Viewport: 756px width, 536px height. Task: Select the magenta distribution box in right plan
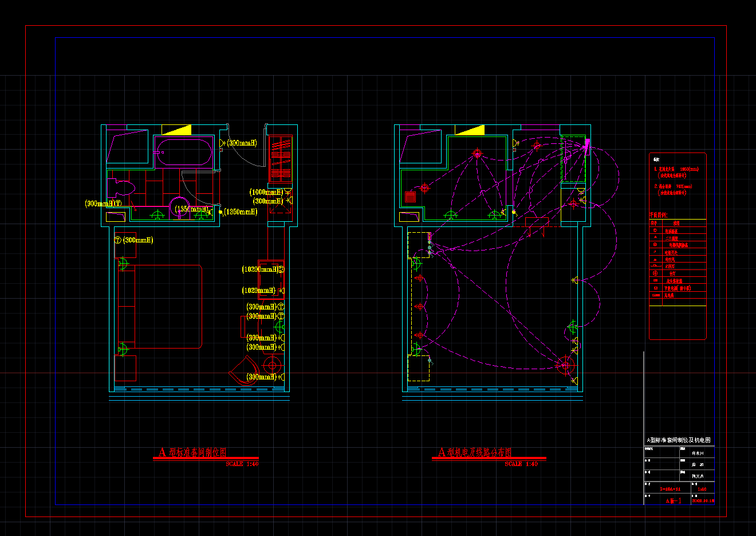pyautogui.click(x=586, y=144)
